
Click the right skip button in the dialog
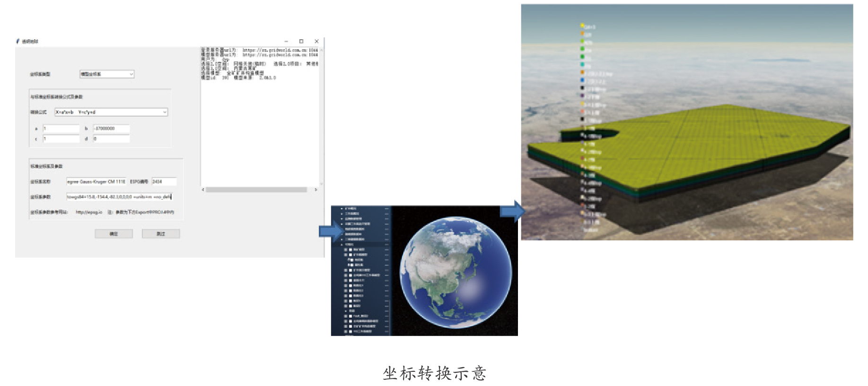[x=161, y=234]
